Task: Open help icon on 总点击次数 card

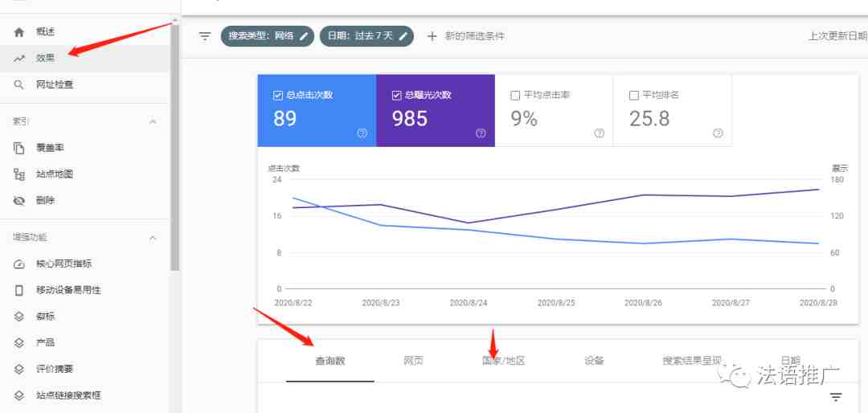Action: point(362,133)
